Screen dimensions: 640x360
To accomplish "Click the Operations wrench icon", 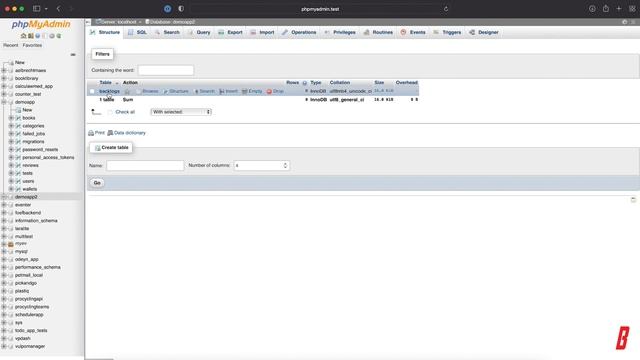I will pos(284,32).
